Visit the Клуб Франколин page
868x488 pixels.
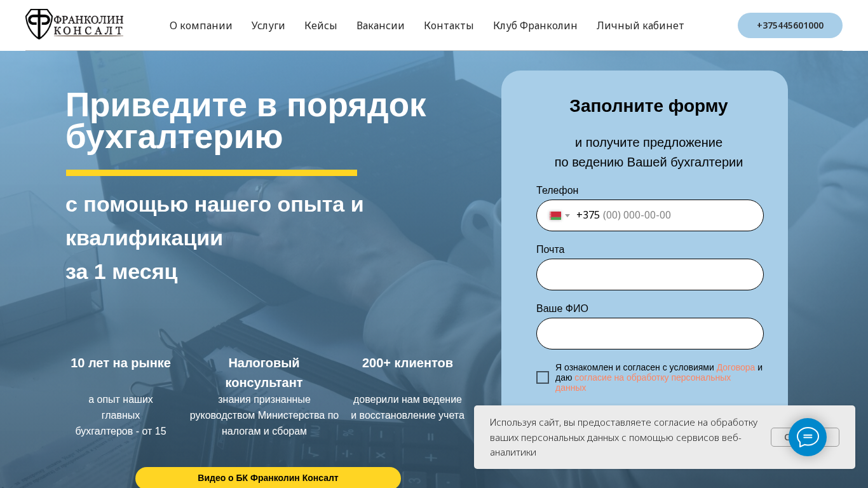(535, 25)
